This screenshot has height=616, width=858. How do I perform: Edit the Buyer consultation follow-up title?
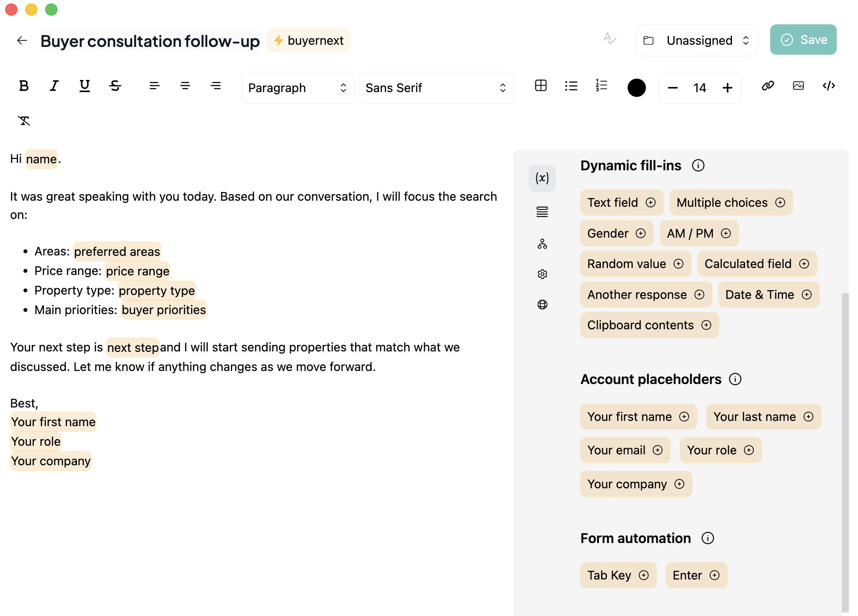[150, 41]
